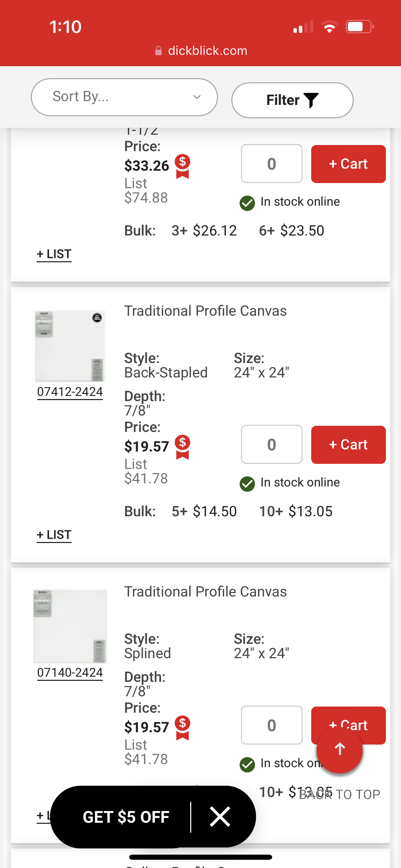Add the $33.26 canvas to cart
This screenshot has width=401, height=868.
coord(348,164)
